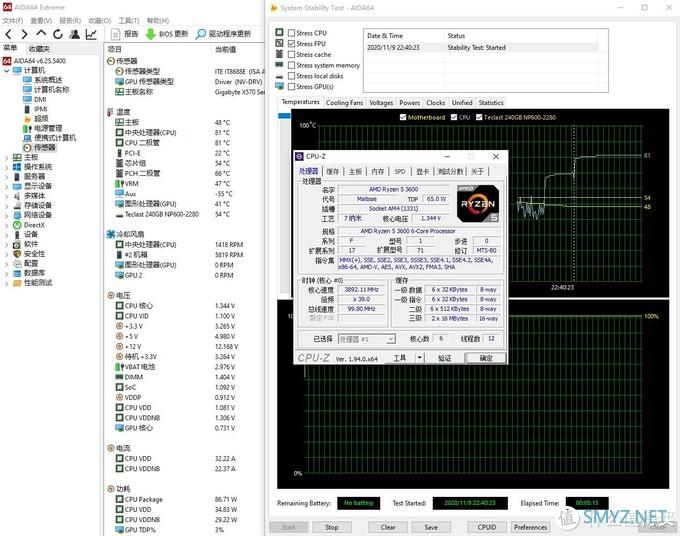Open the 文件(F) menu
Viewport: 680px width, 536px height.
pos(13,20)
